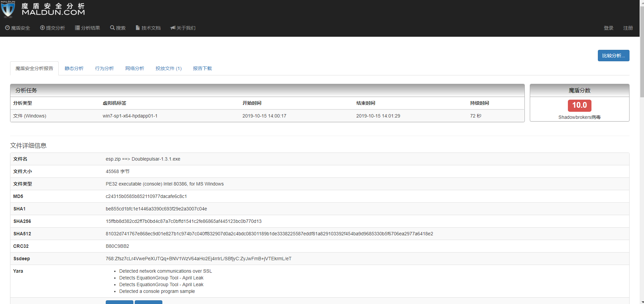
Task: Open the 魔盾安全 nav item
Action: (18, 28)
